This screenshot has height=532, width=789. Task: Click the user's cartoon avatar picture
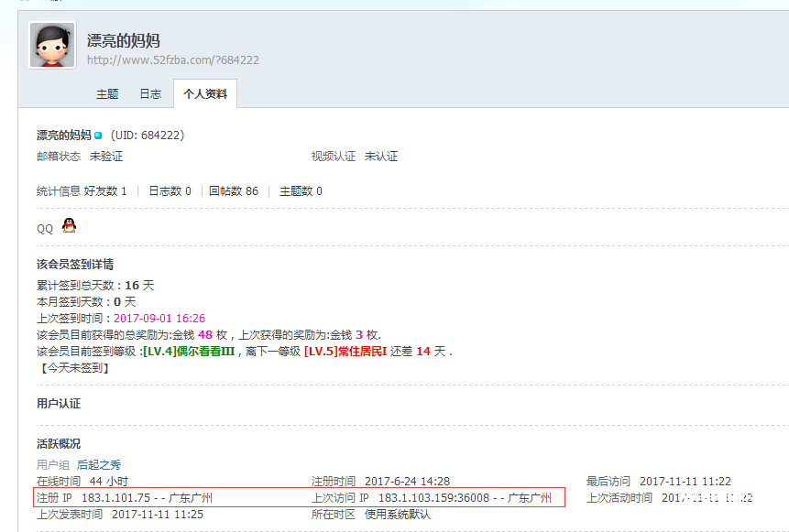pos(52,45)
